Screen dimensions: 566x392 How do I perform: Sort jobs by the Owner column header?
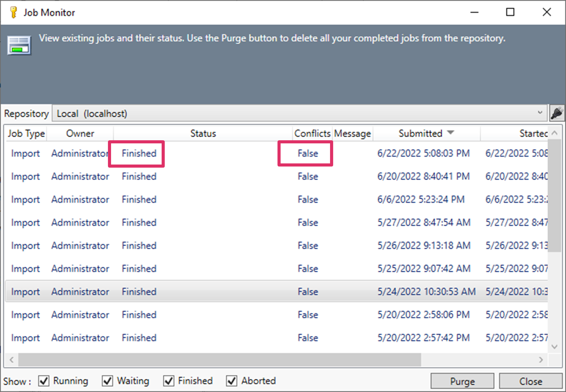pos(80,133)
